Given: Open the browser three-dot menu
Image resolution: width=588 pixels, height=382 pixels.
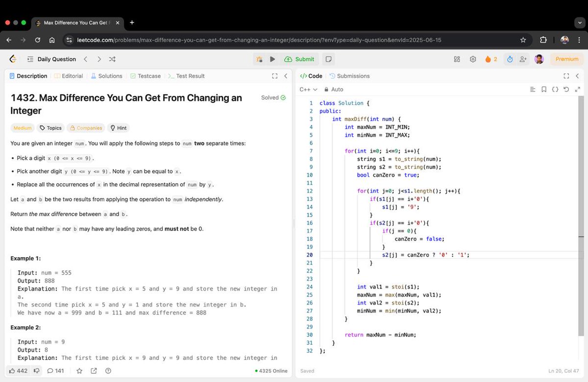Looking at the screenshot, I should pos(580,40).
